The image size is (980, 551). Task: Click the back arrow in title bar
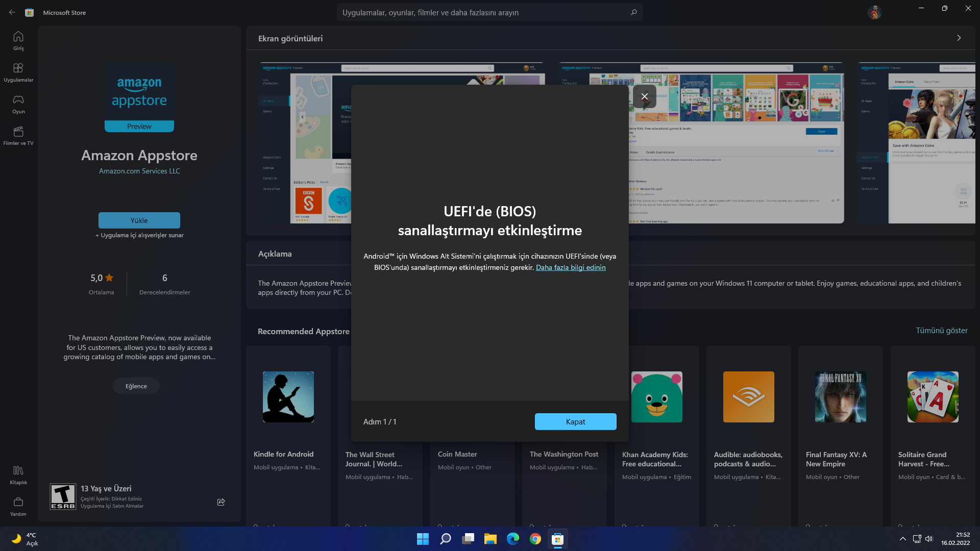tap(12, 12)
